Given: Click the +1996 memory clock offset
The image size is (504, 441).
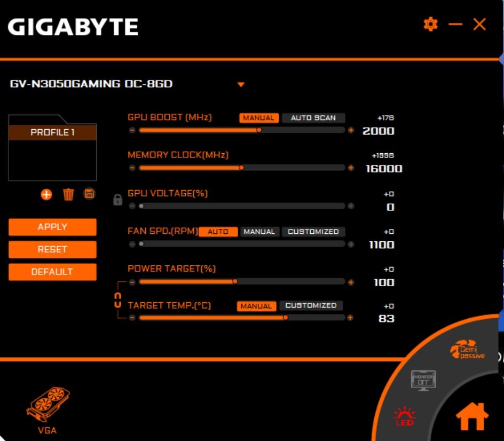Looking at the screenshot, I should point(383,155).
